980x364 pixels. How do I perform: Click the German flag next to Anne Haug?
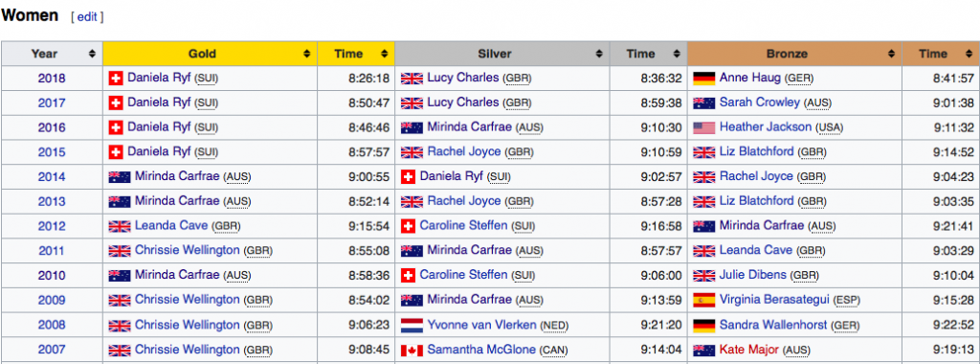pyautogui.click(x=703, y=79)
